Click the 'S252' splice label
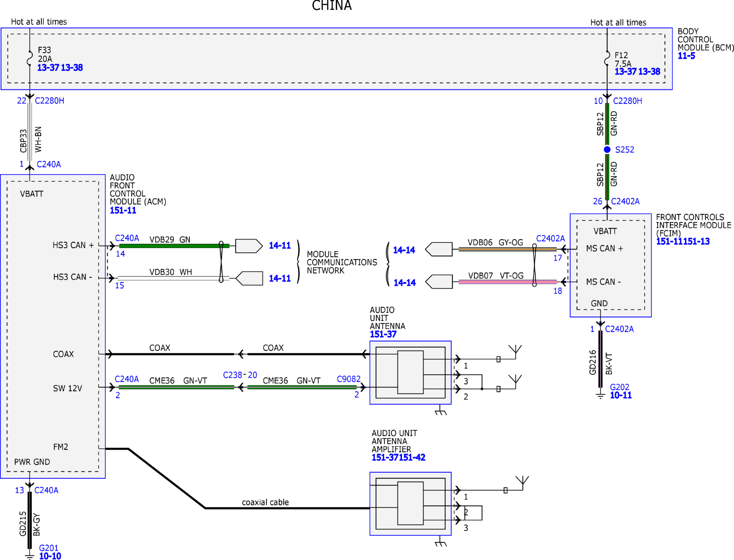734x560 pixels. 625,150
